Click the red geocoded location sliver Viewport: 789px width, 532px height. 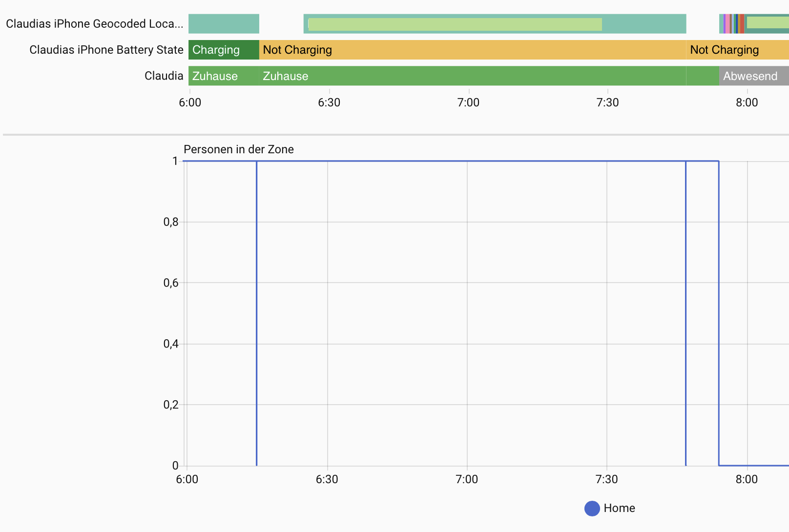click(x=742, y=24)
